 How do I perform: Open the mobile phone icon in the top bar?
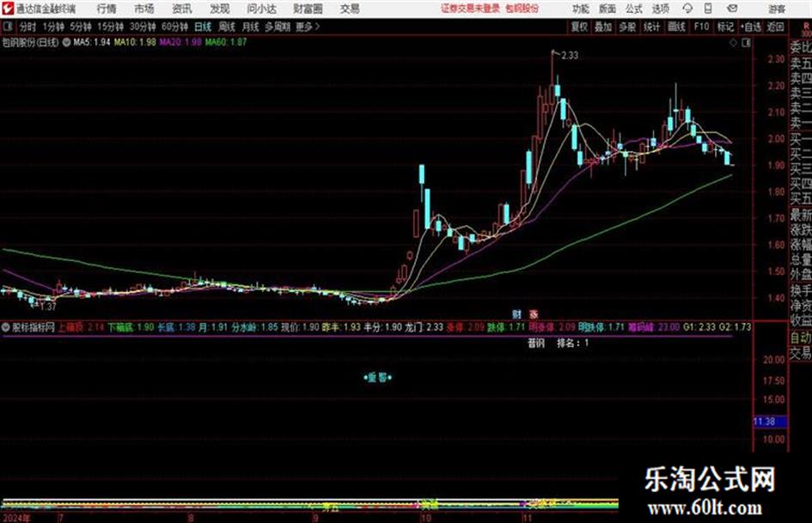708,9
